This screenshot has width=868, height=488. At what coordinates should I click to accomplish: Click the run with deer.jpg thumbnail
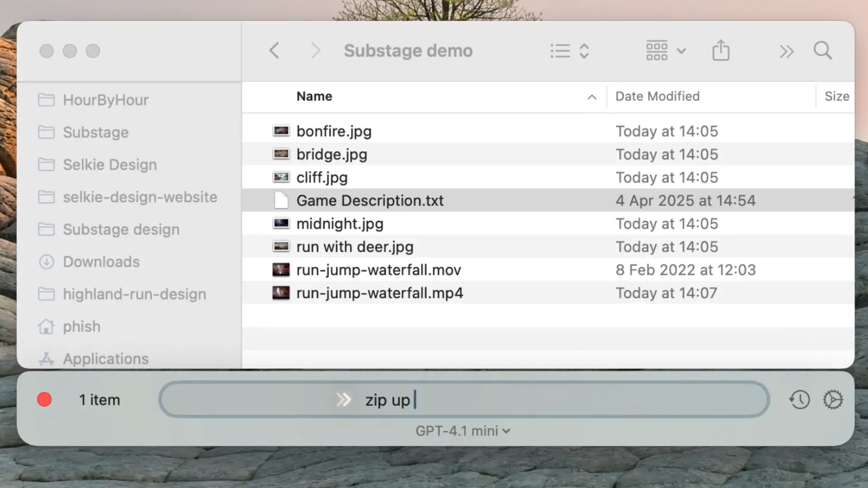point(281,246)
